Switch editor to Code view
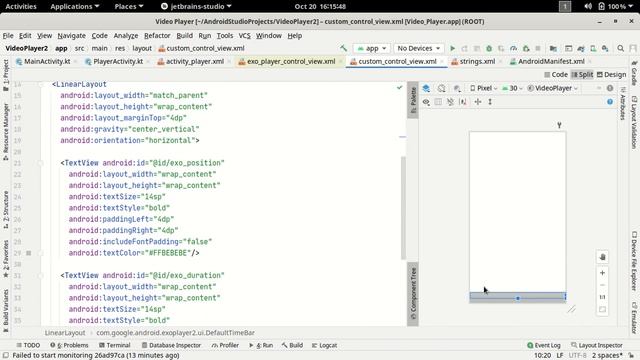The width and height of the screenshot is (640, 360). coord(556,75)
